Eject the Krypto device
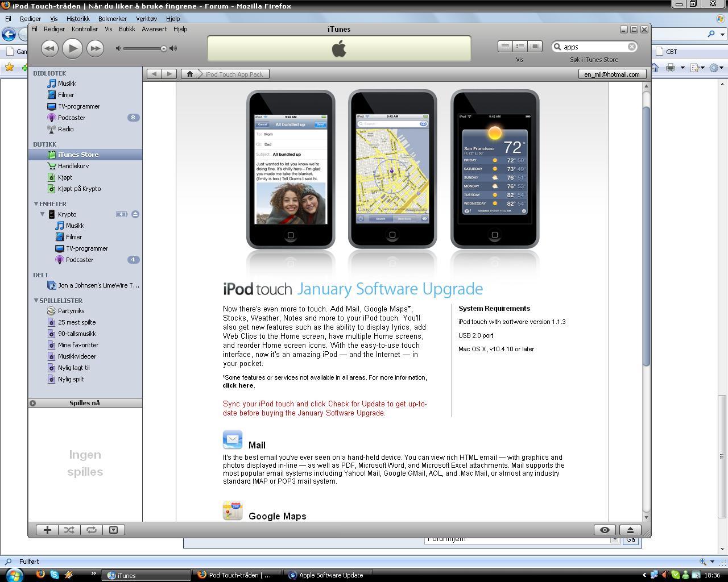The image size is (728, 582). click(135, 214)
